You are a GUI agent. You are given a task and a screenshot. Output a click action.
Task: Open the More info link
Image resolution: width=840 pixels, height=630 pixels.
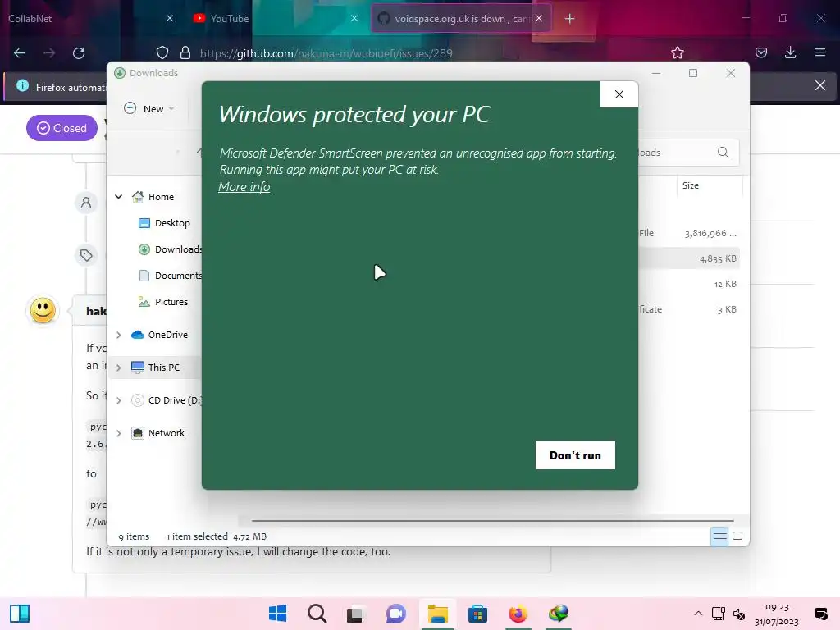click(244, 187)
